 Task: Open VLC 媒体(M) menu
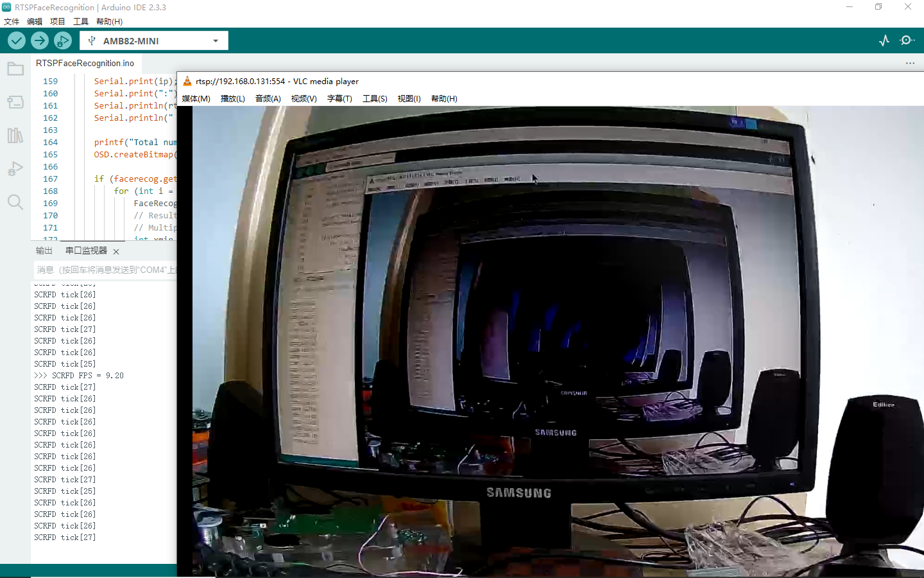(x=196, y=98)
